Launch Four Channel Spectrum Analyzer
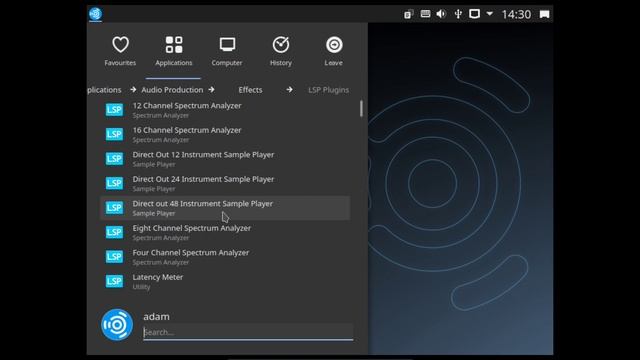Image resolution: width=640 pixels, height=360 pixels. click(225, 257)
